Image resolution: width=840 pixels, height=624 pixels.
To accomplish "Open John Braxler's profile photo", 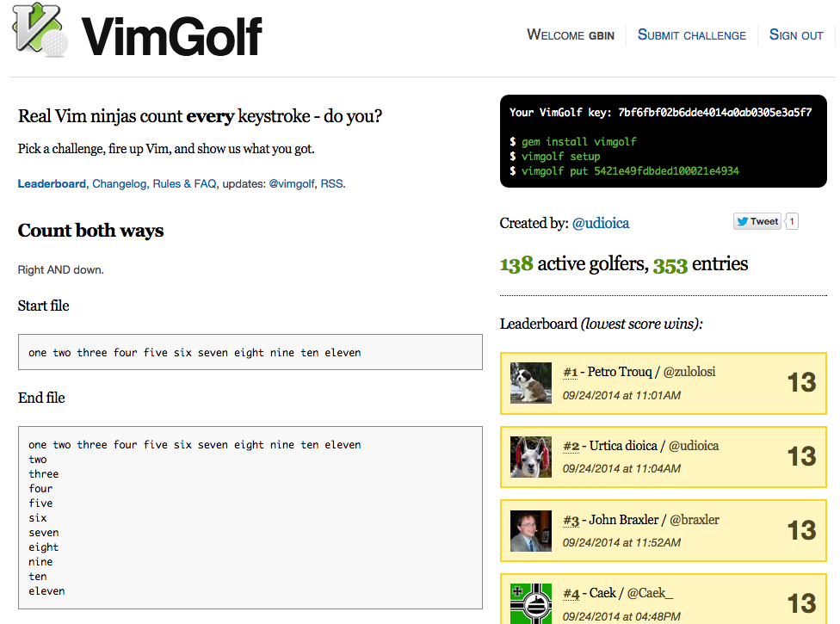I will pos(531,531).
